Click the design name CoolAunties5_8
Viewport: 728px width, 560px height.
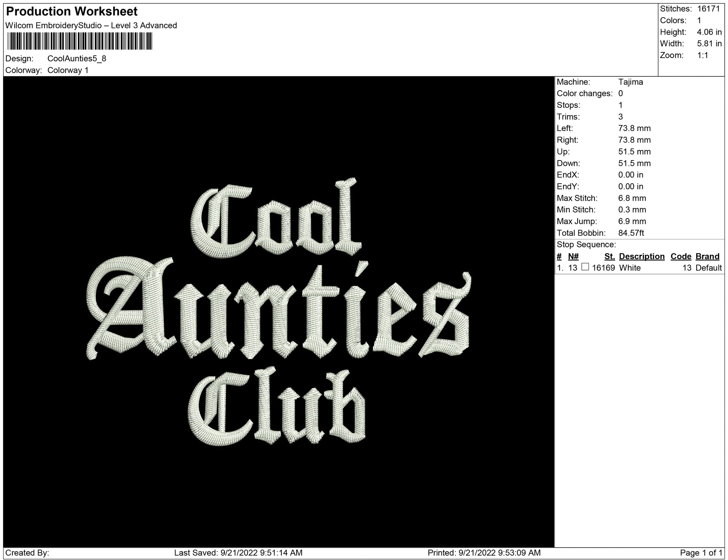tap(77, 59)
